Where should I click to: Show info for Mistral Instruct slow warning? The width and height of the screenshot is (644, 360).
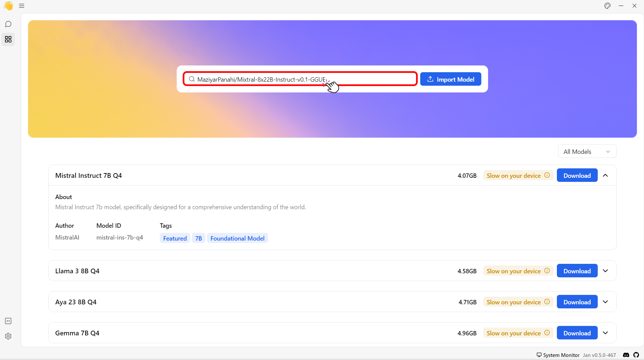(547, 175)
